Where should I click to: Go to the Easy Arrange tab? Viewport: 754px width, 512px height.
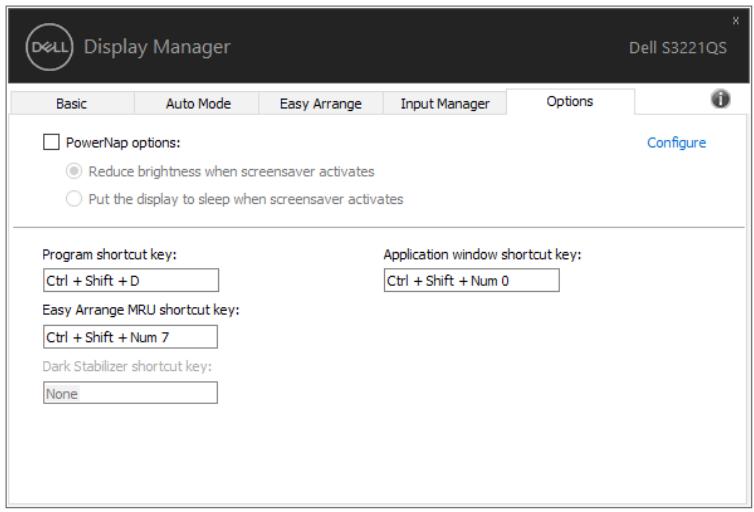(321, 103)
